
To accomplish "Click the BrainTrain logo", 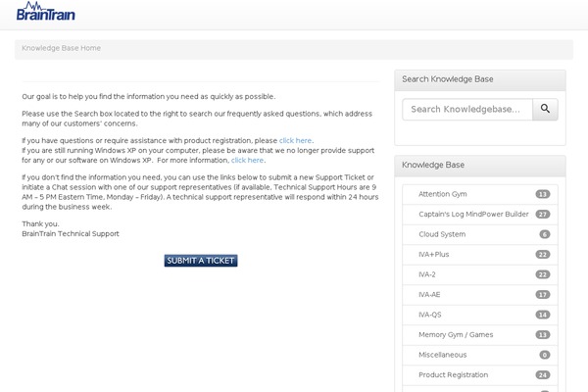I will (x=46, y=12).
